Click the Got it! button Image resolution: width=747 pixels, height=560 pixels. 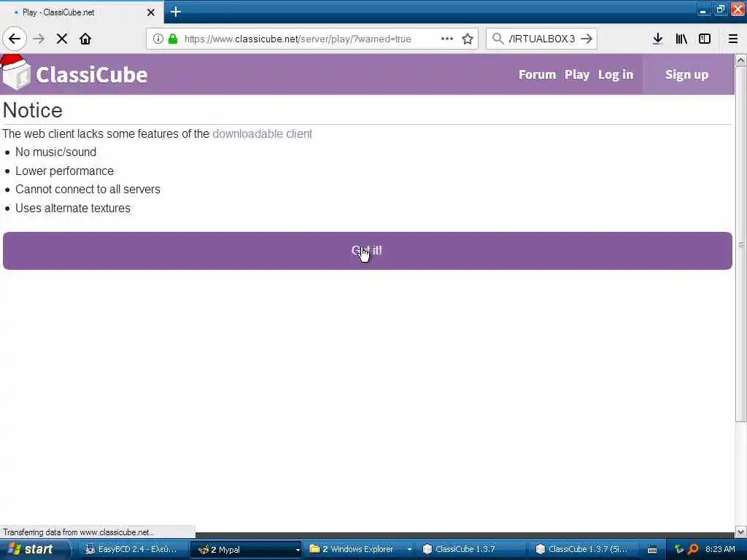[368, 251]
